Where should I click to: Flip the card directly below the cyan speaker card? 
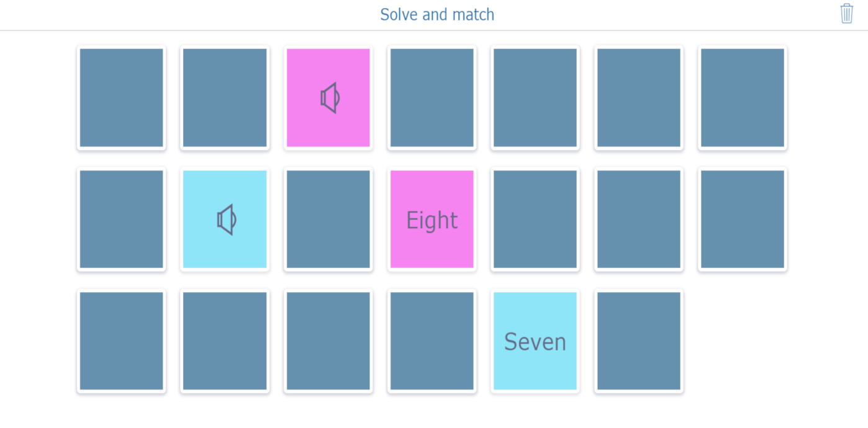(x=225, y=341)
